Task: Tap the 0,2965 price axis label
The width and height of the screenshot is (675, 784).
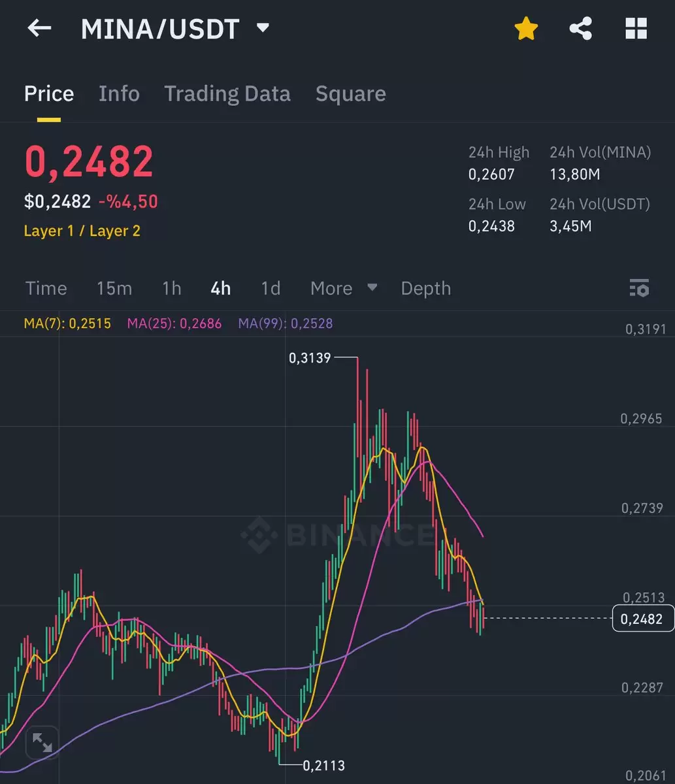Action: 643,419
